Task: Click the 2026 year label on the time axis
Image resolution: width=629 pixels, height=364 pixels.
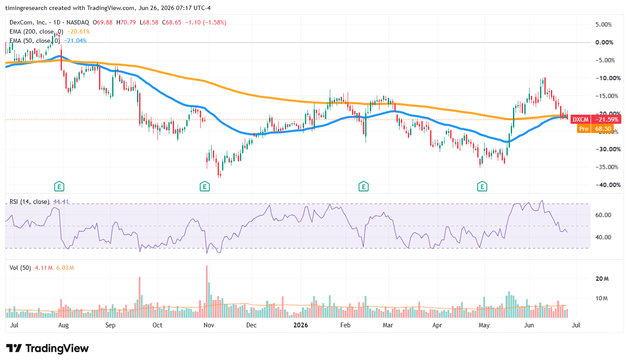Action: [301, 325]
